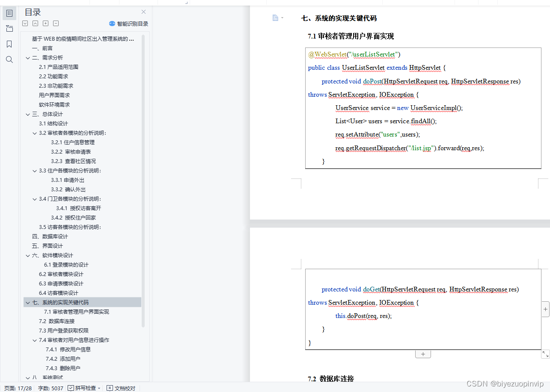Open the chapter navigation pane icon

[9, 29]
